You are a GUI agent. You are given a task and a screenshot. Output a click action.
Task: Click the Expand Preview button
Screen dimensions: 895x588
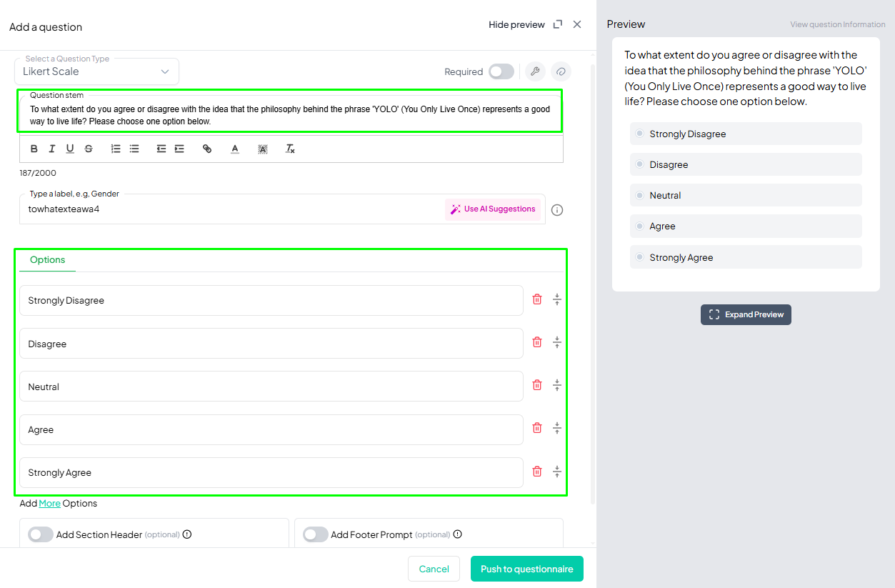(746, 314)
